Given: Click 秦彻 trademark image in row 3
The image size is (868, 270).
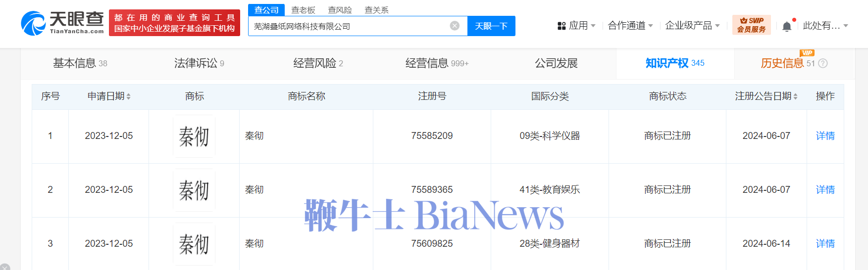Looking at the screenshot, I should point(194,244).
